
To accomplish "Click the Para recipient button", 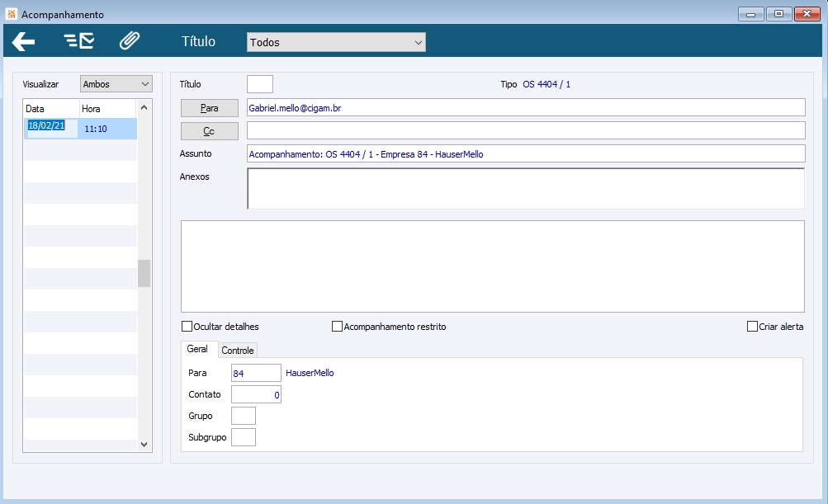I will tap(210, 108).
